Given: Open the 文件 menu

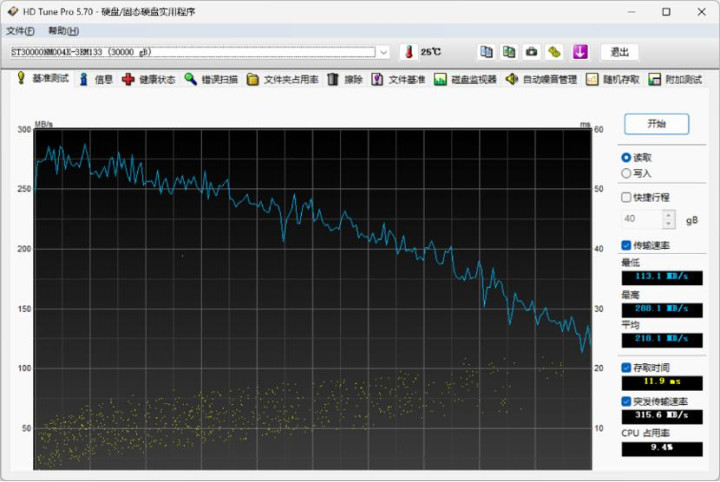Looking at the screenshot, I should coord(20,31).
